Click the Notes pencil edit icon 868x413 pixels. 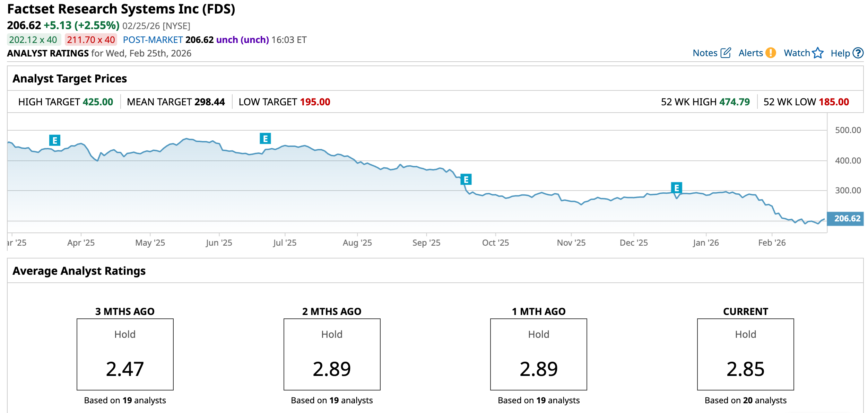[726, 53]
